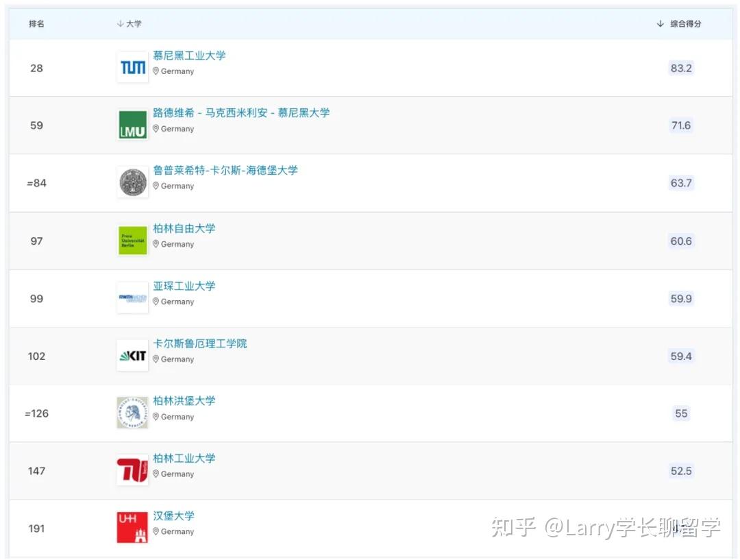Viewport: 740px width, 560px height.
Task: Click rank number 59
Action: pyautogui.click(x=36, y=125)
